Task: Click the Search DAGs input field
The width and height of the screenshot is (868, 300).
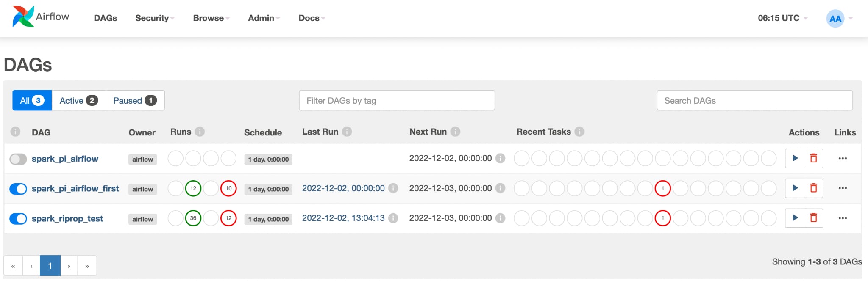Action: (754, 101)
